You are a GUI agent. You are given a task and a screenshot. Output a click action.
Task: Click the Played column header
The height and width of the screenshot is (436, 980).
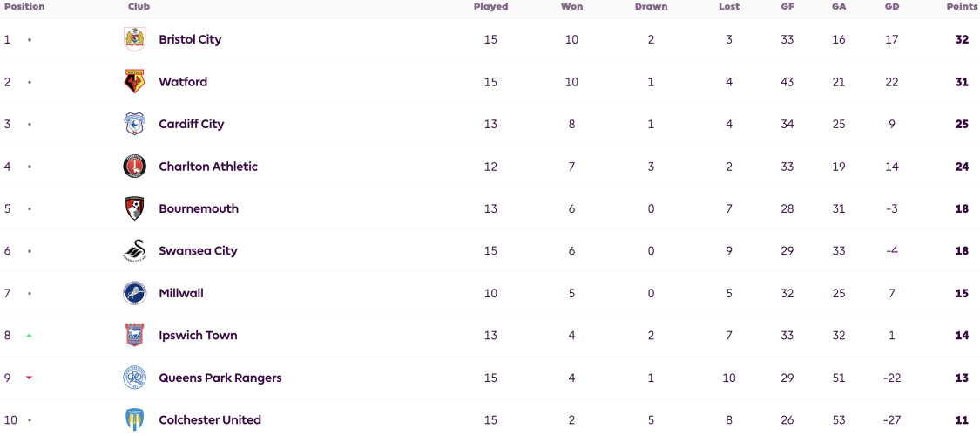(490, 6)
